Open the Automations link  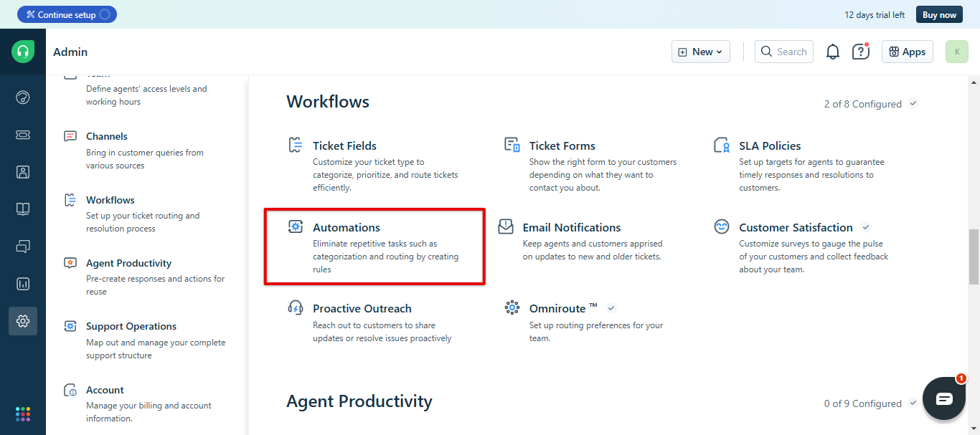click(347, 227)
